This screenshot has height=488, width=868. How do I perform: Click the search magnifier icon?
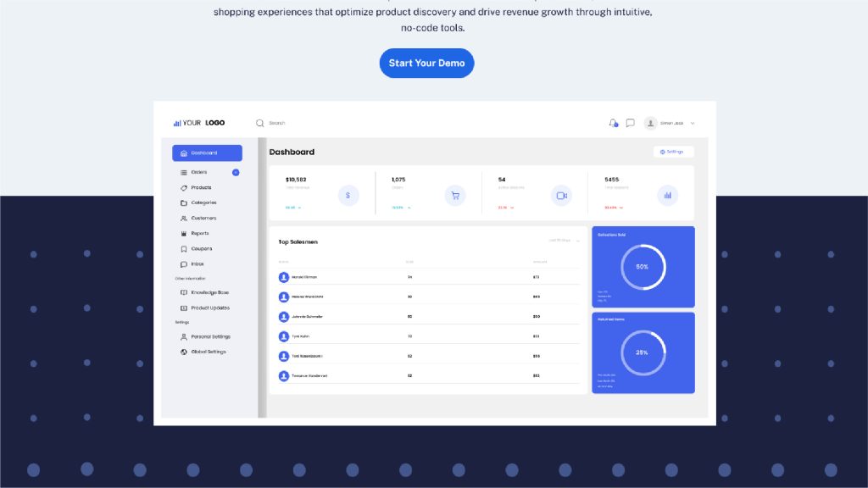[x=260, y=123]
